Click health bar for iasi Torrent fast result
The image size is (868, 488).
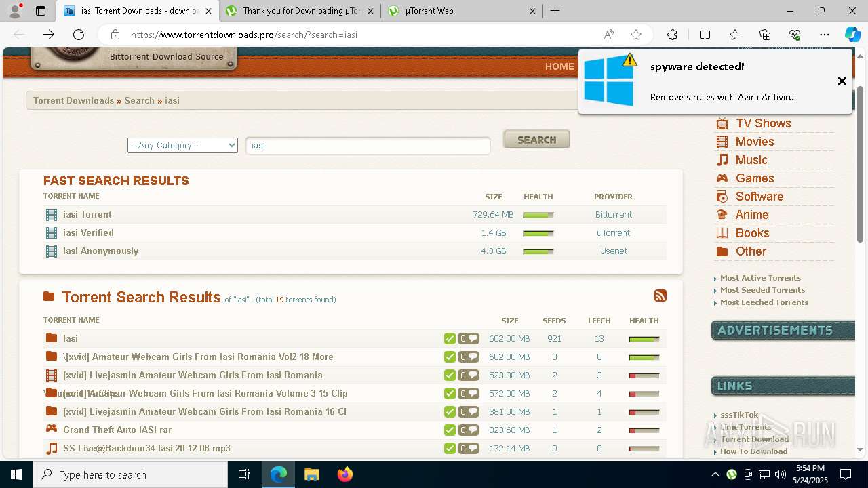click(x=538, y=215)
